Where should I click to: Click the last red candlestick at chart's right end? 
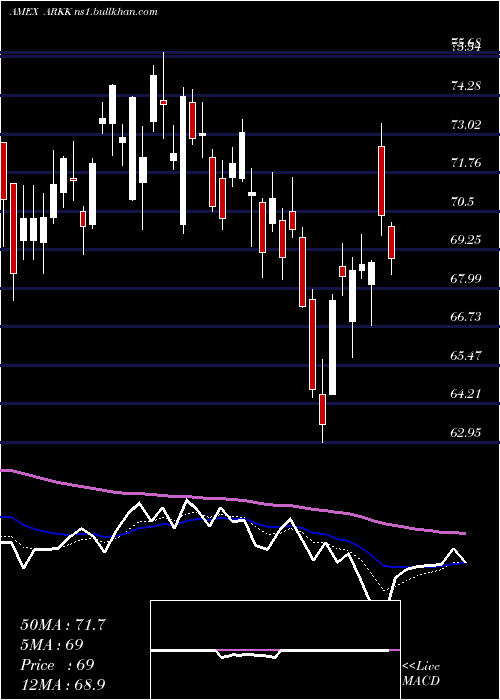392,242
